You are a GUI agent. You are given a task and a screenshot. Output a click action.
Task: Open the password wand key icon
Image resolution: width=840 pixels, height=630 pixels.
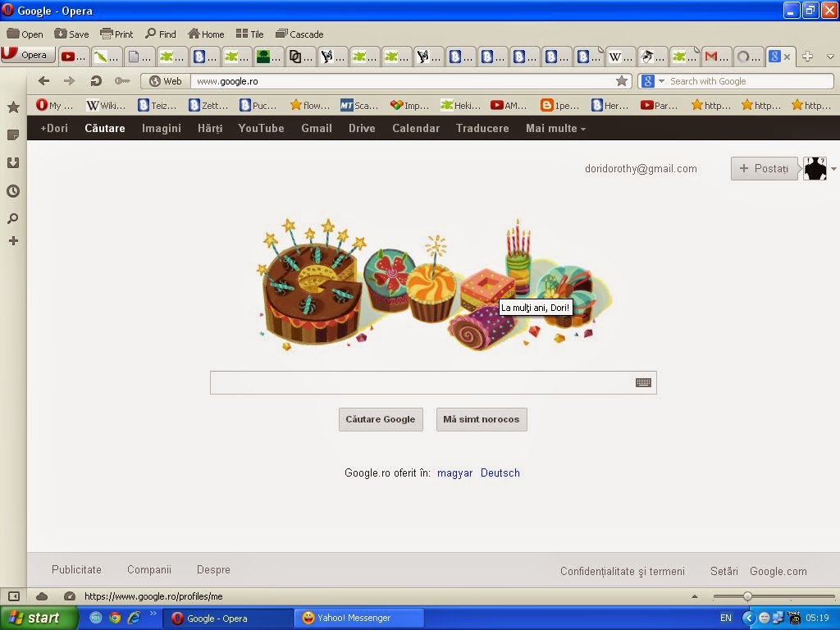tap(122, 81)
